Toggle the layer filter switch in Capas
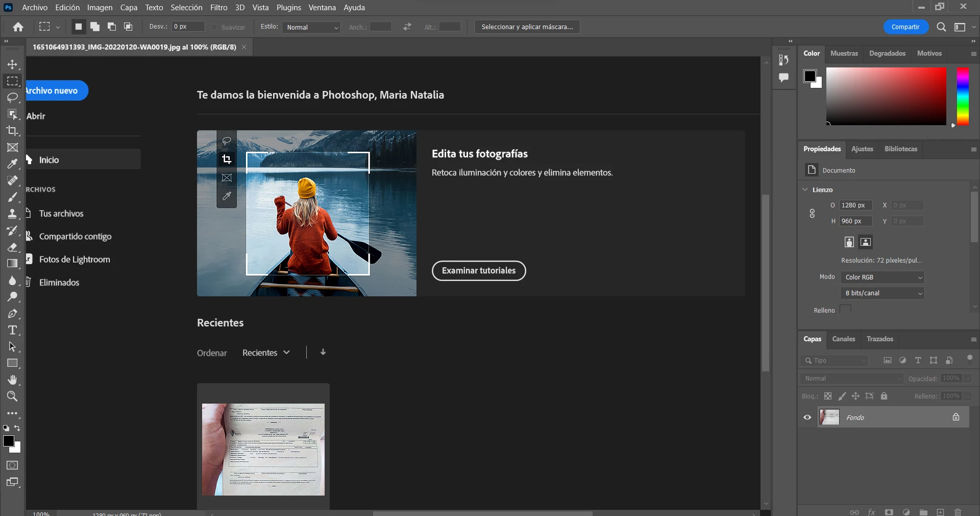980x516 pixels. pos(970,359)
